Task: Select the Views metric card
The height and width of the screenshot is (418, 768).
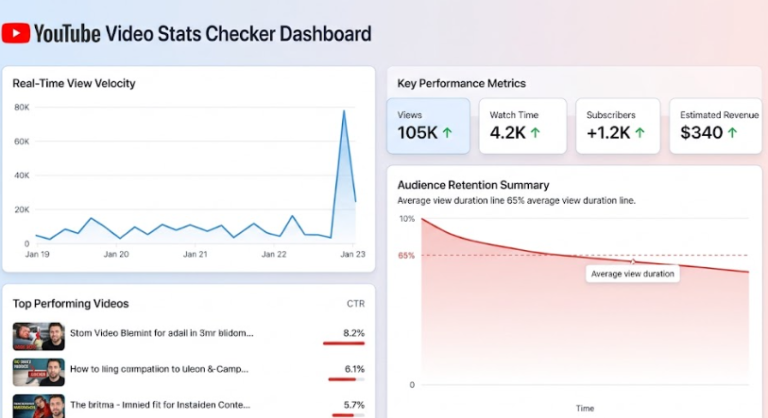Action: point(428,126)
